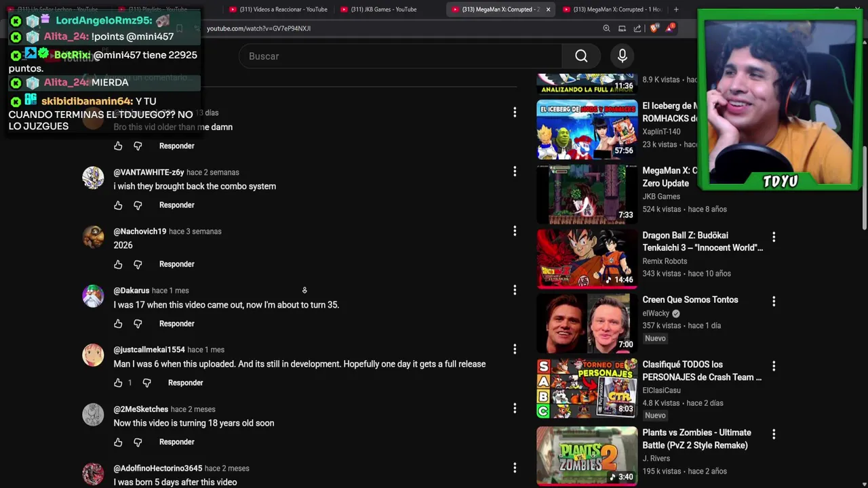Open 'Plants vs Zombies - Ultimate Battle' title link
The width and height of the screenshot is (868, 488).
696,439
